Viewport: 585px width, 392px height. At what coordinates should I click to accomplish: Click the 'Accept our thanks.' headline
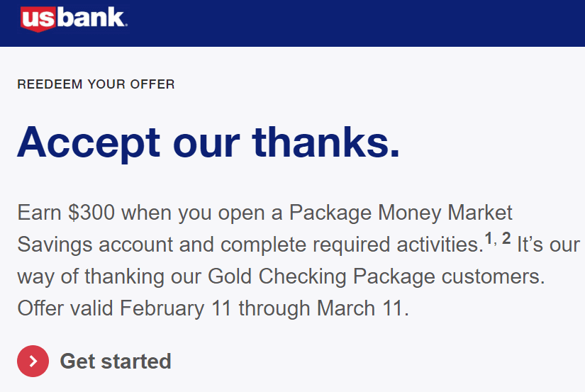tap(208, 143)
